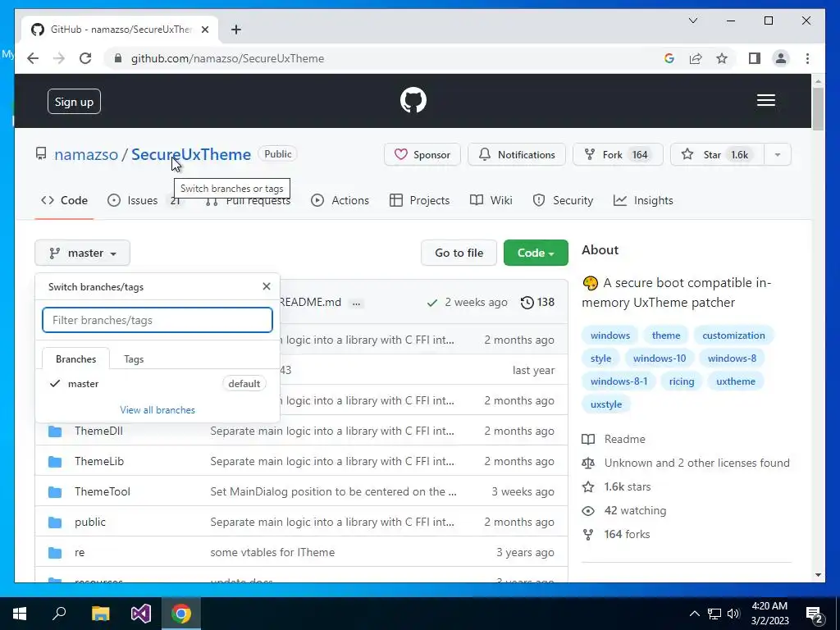Reload the page with the refresh icon
This screenshot has height=630, width=840.
coord(85,58)
